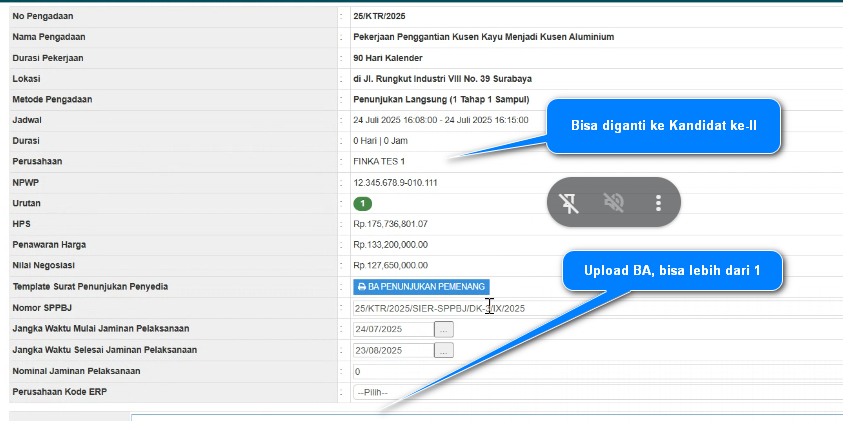Click the NPWP number value
The height and width of the screenshot is (421, 843).
[x=396, y=183]
